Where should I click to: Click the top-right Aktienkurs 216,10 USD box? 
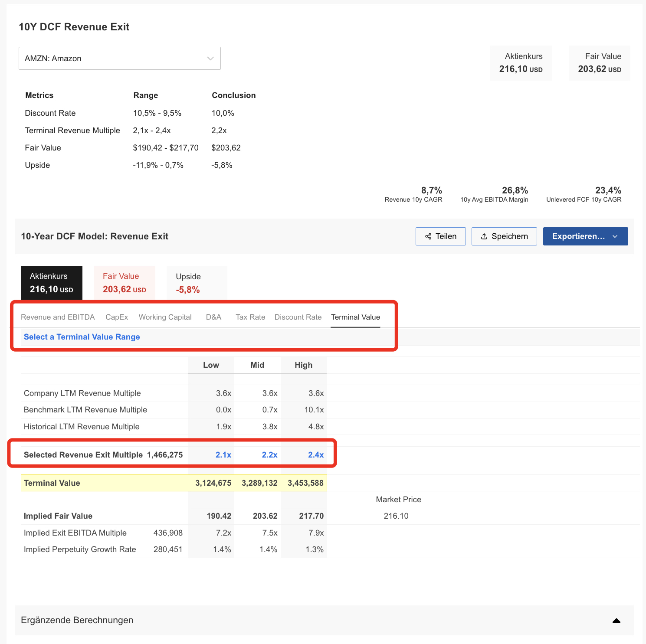pyautogui.click(x=521, y=63)
